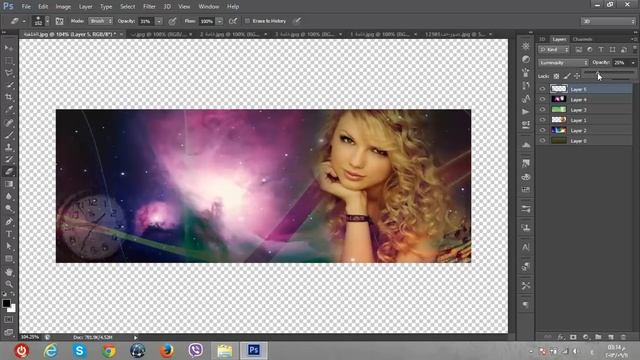Select the Zoom tool

click(x=9, y=284)
